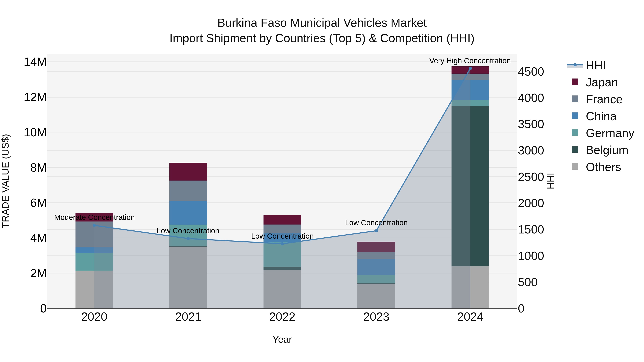Click the HHI data point for 2022
Screen dimensions: 644x362
(282, 244)
